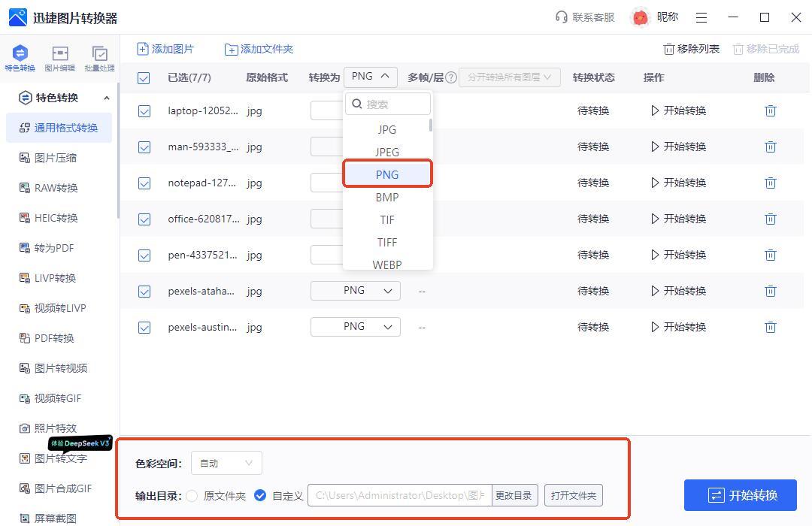Delete the laptop-12052 row using trash icon
812x526 pixels.
(770, 110)
